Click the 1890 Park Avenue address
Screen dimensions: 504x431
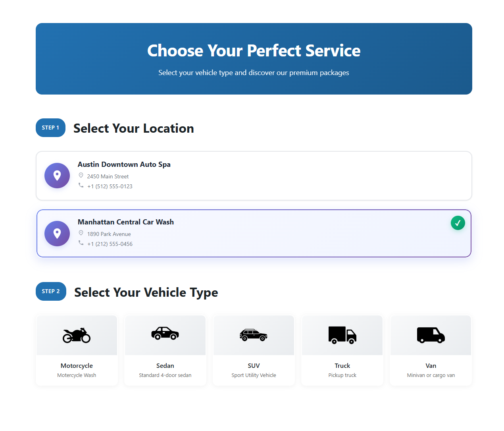(x=109, y=234)
